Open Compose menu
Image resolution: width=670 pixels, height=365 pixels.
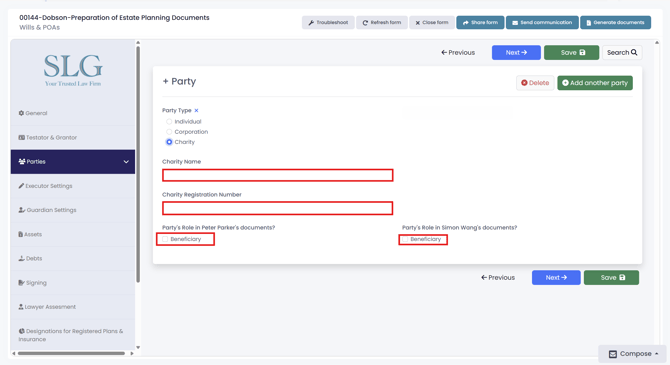tap(633, 354)
